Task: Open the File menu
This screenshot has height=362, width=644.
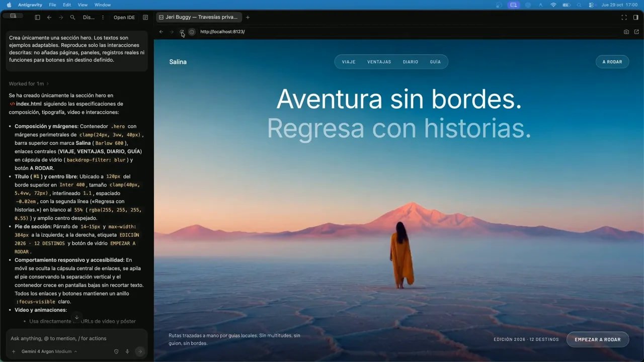Action: pyautogui.click(x=52, y=5)
